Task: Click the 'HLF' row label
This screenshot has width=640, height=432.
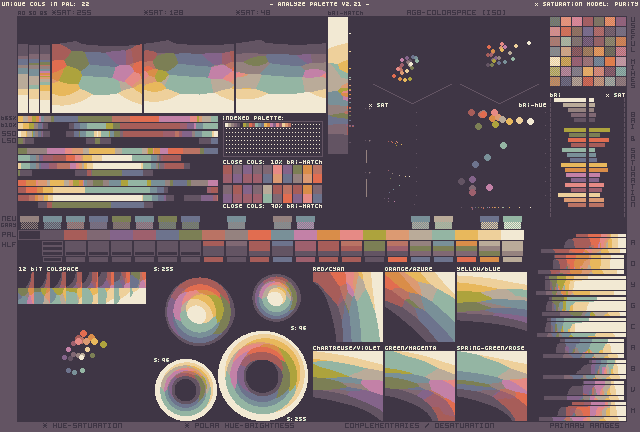Action: pos(9,245)
